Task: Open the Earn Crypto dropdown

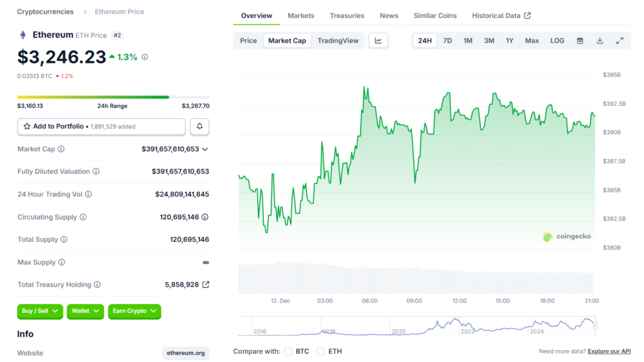Action: click(135, 311)
